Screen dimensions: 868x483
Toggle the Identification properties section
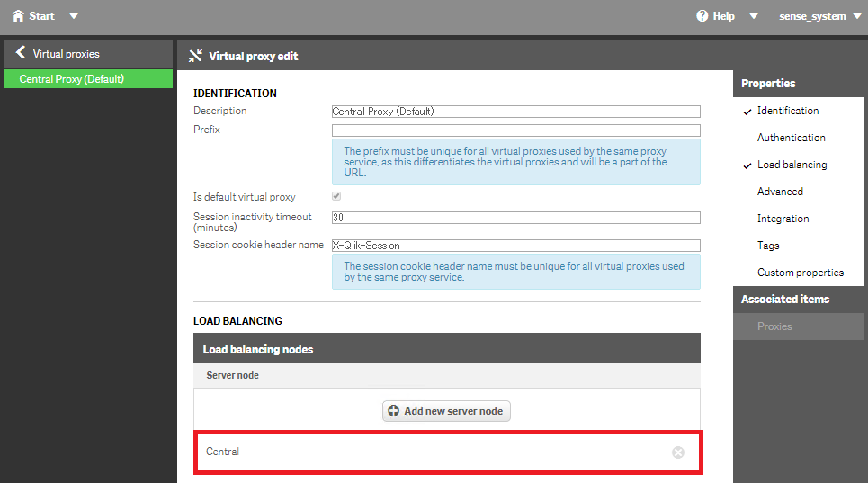[787, 111]
